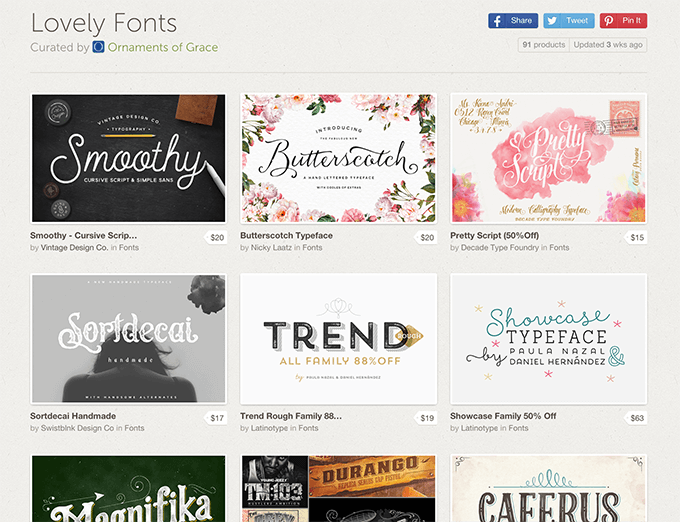Click the $17 price tag for Sortdecai

tap(216, 418)
